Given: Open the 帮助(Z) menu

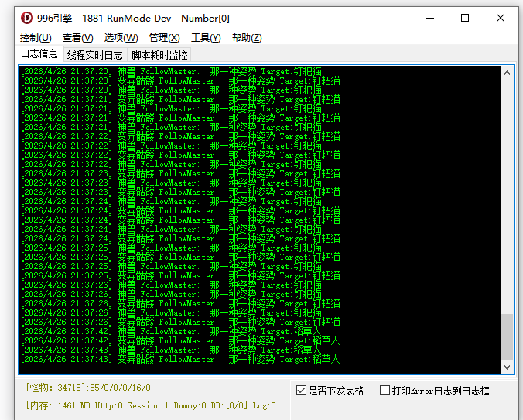Looking at the screenshot, I should (247, 38).
